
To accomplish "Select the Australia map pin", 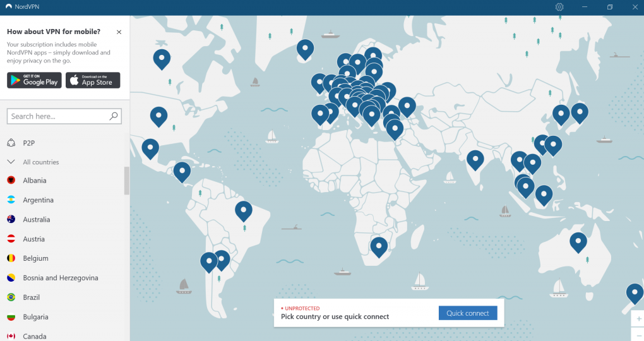I will (x=578, y=243).
